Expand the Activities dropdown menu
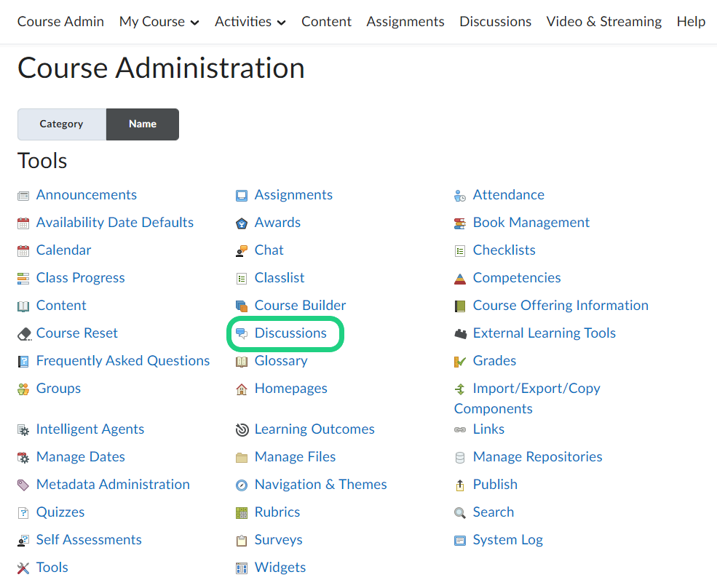 [250, 22]
